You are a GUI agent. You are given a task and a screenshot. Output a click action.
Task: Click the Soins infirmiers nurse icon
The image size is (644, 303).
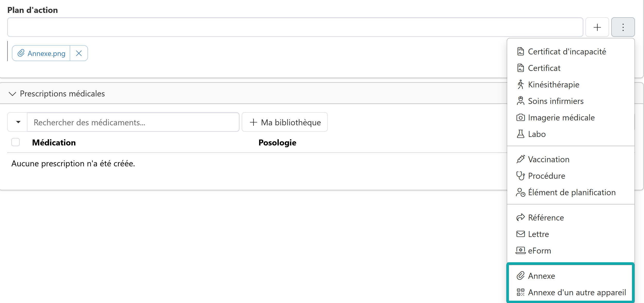pos(520,101)
